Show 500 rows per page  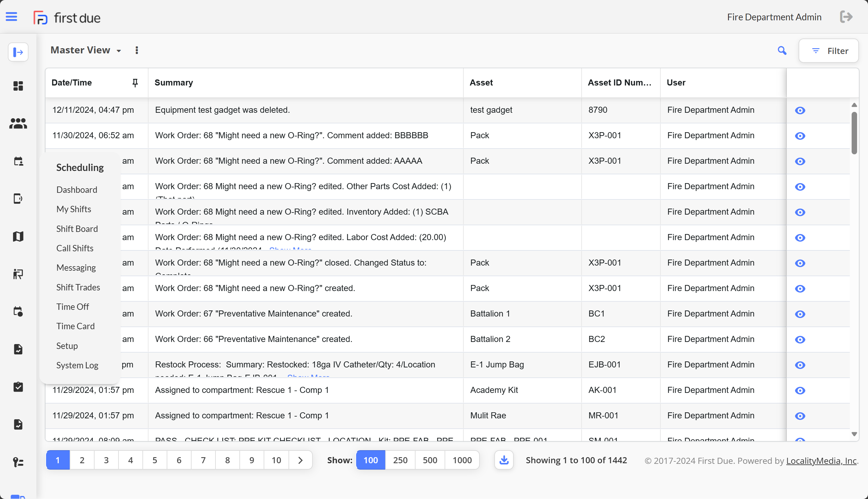point(430,460)
